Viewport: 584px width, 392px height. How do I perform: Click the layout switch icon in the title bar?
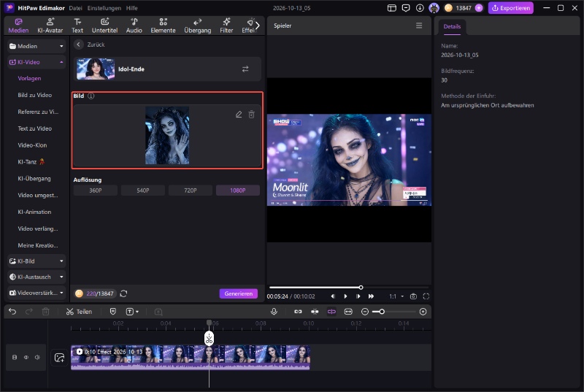point(391,8)
